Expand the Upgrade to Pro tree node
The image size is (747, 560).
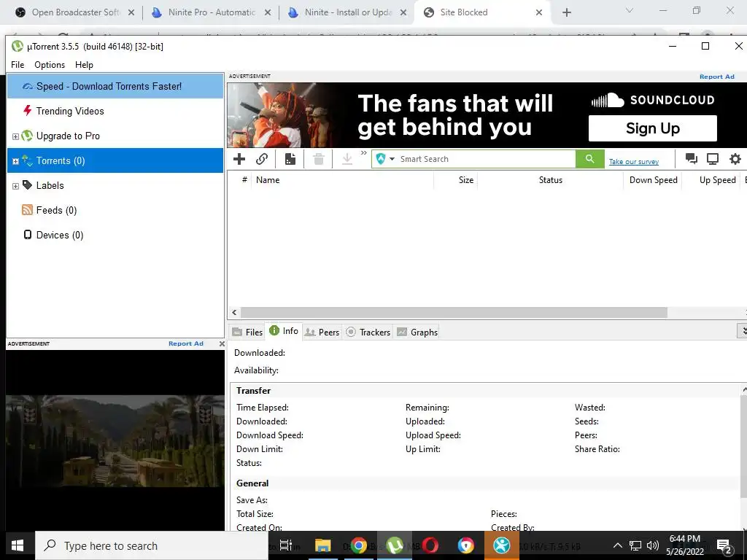click(x=15, y=136)
